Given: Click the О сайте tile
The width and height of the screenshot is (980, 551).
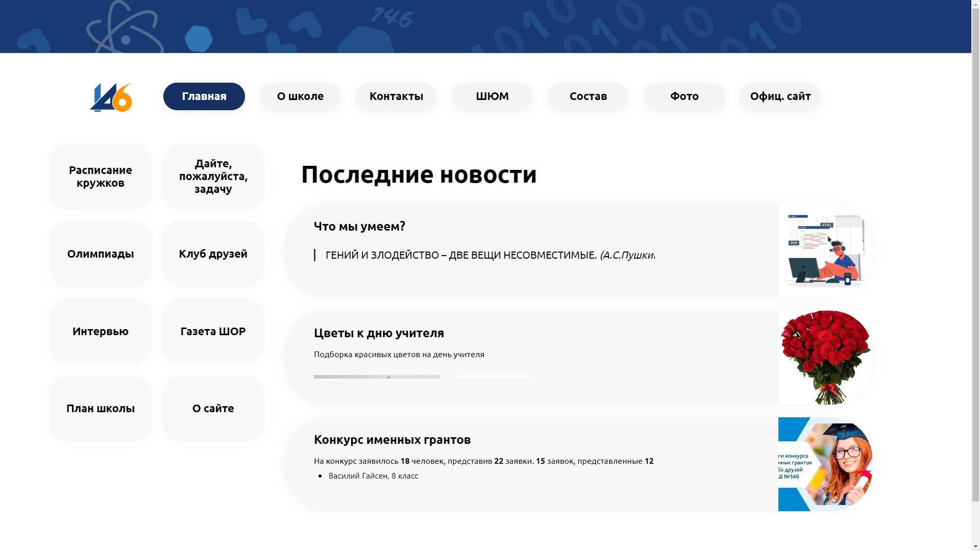Looking at the screenshot, I should coord(213,409).
